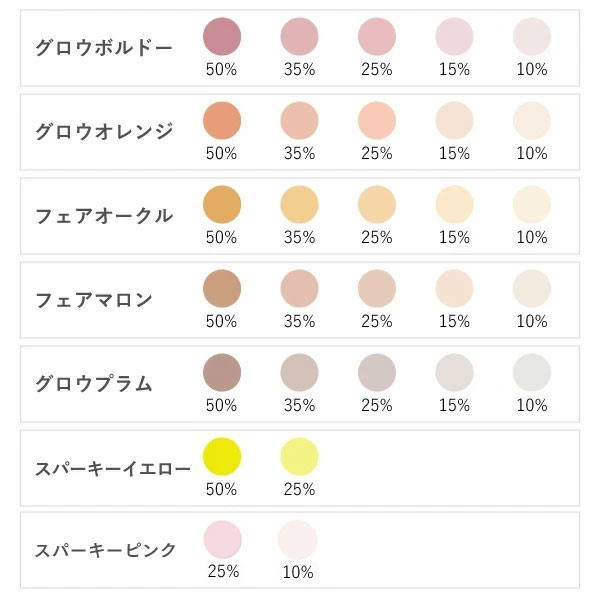Choose the フェアマロン 15% swatch
600x600 pixels.
454,288
